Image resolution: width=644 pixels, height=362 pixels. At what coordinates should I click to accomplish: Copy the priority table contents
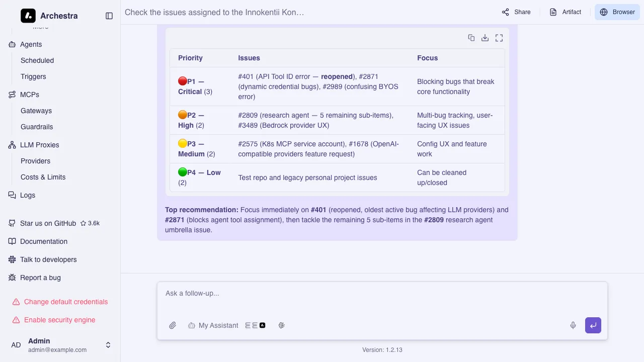tap(471, 38)
